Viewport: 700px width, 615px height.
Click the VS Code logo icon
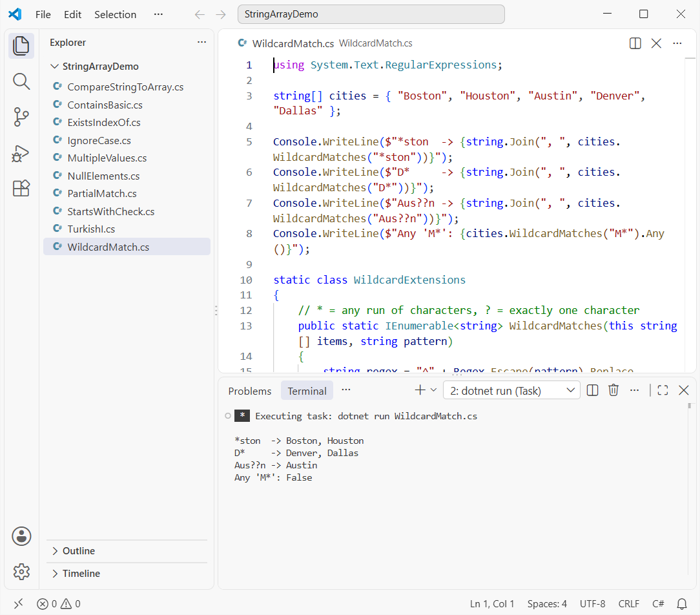click(15, 14)
